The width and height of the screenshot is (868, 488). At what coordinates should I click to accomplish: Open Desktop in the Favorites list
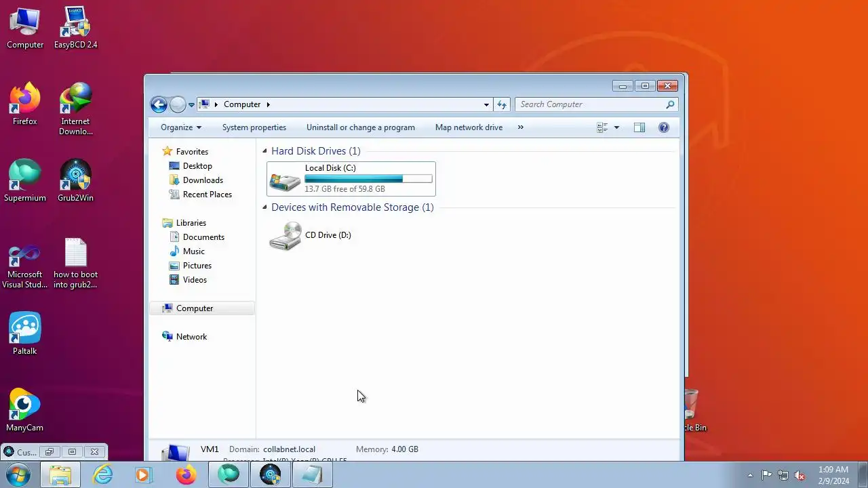[197, 166]
